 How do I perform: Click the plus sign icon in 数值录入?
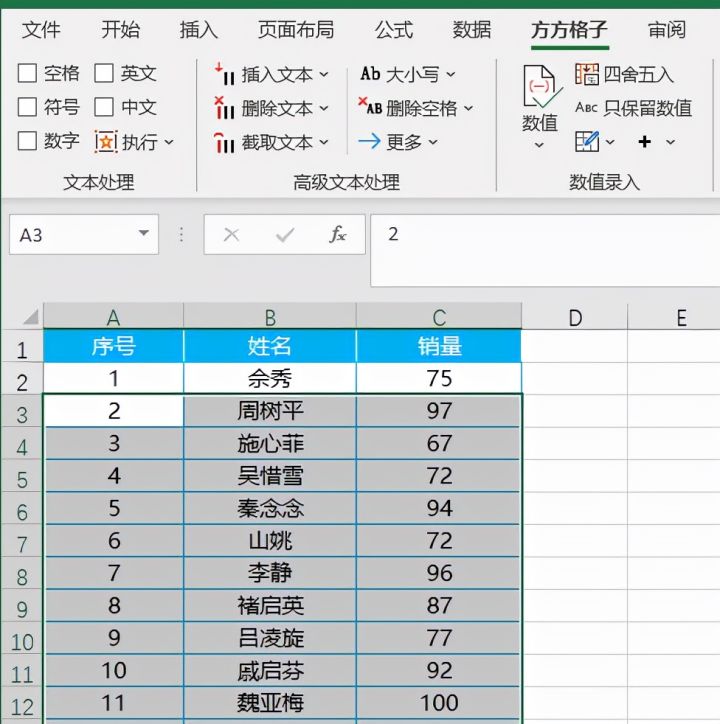coord(645,141)
